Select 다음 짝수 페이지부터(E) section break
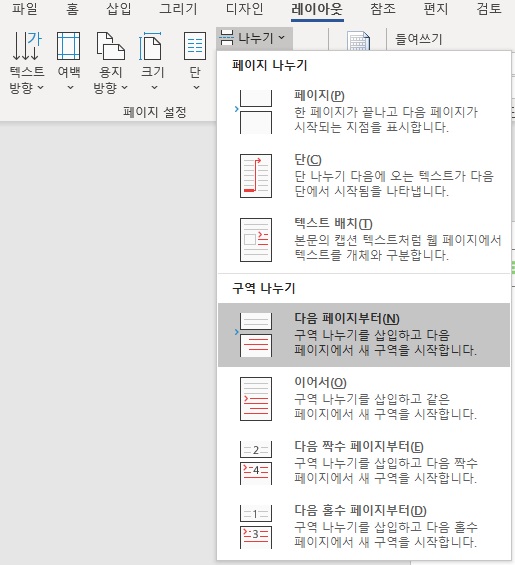Screen dimensions: 515x565 [x=364, y=463]
